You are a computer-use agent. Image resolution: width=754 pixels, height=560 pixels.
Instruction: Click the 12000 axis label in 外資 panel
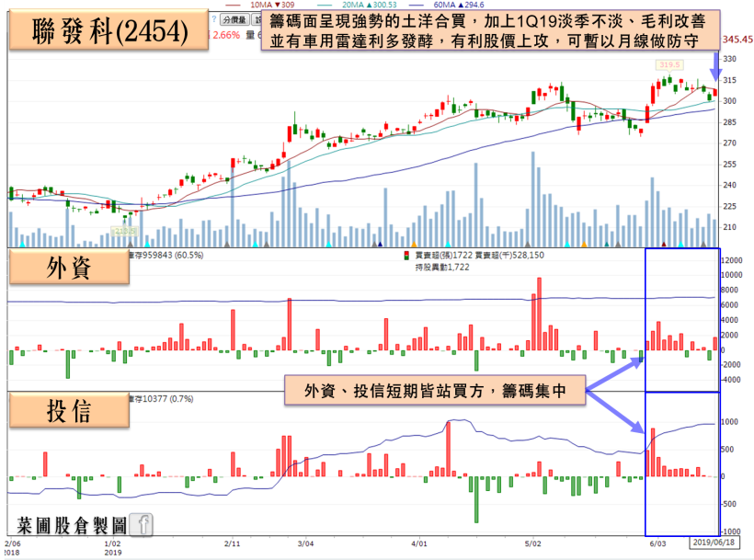(x=731, y=260)
